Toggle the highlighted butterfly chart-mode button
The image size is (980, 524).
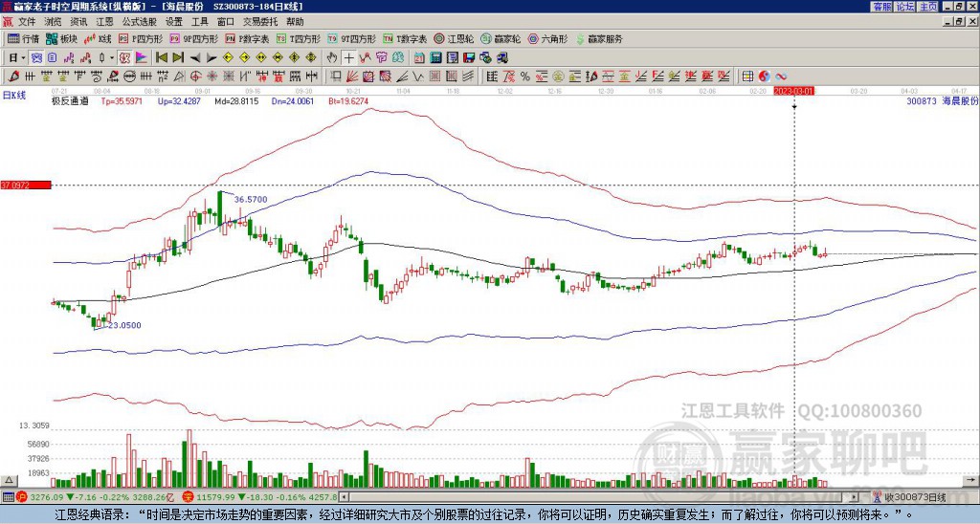click(x=36, y=58)
